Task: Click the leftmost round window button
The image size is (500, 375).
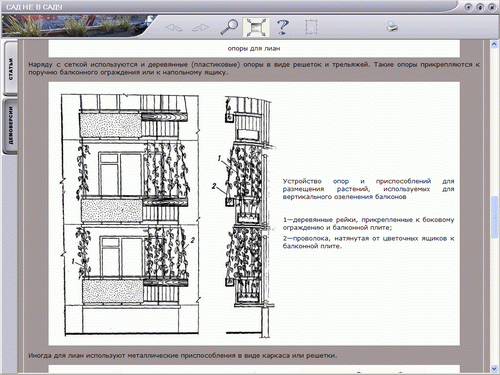Action: tap(469, 7)
